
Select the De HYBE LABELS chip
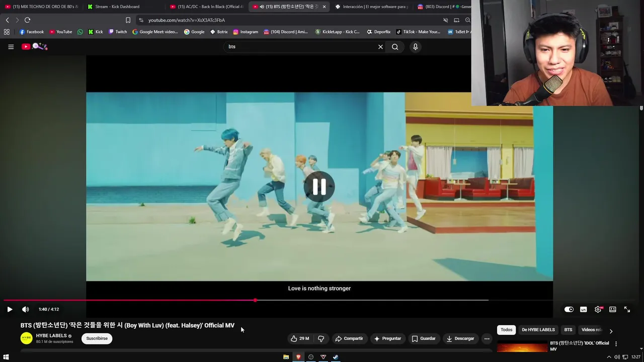tap(538, 330)
